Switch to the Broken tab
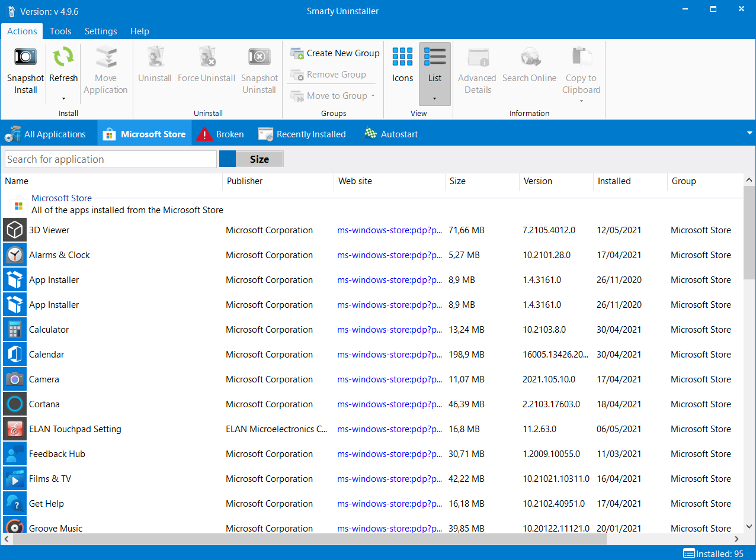This screenshot has height=560, width=756. click(x=220, y=134)
